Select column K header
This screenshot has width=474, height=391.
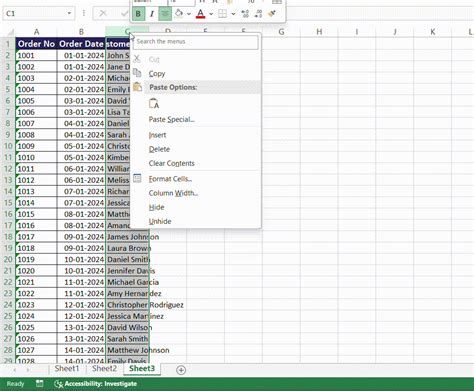click(432, 32)
